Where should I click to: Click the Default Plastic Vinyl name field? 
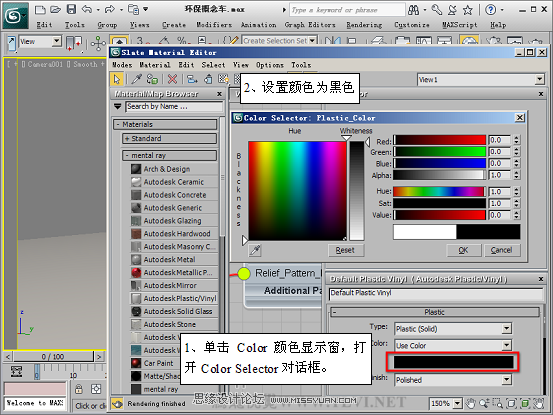click(x=436, y=294)
